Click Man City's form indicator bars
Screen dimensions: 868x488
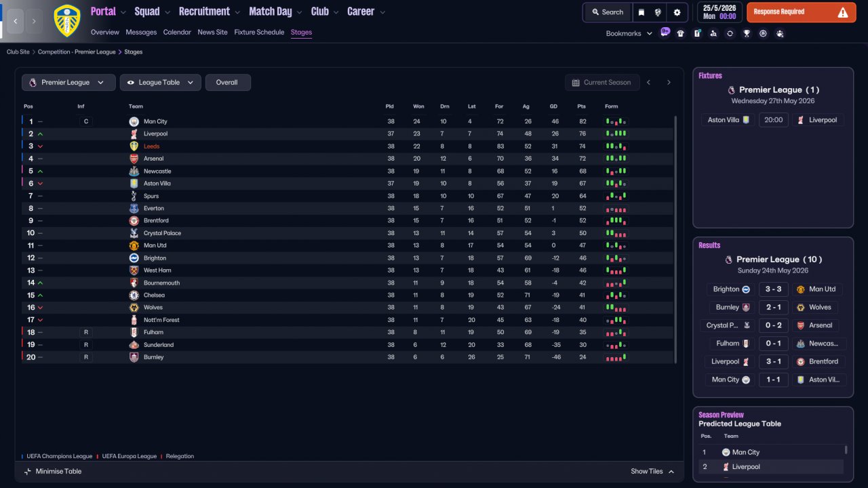click(616, 121)
